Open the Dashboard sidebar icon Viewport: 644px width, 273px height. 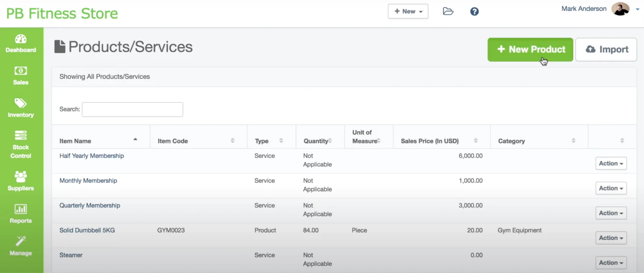click(21, 39)
